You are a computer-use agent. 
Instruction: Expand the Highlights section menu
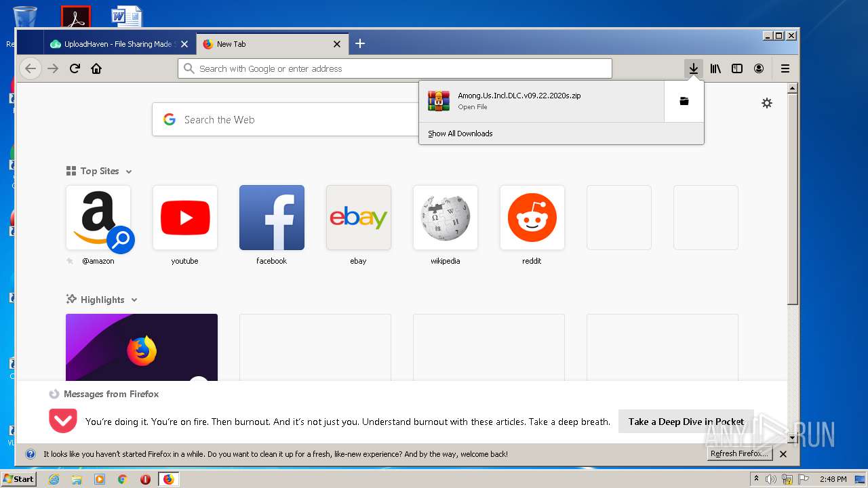134,300
